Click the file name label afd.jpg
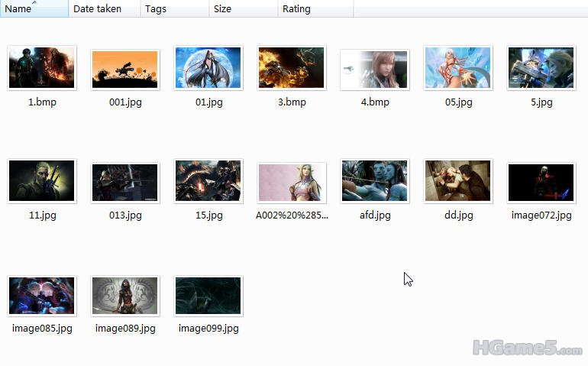 375,215
